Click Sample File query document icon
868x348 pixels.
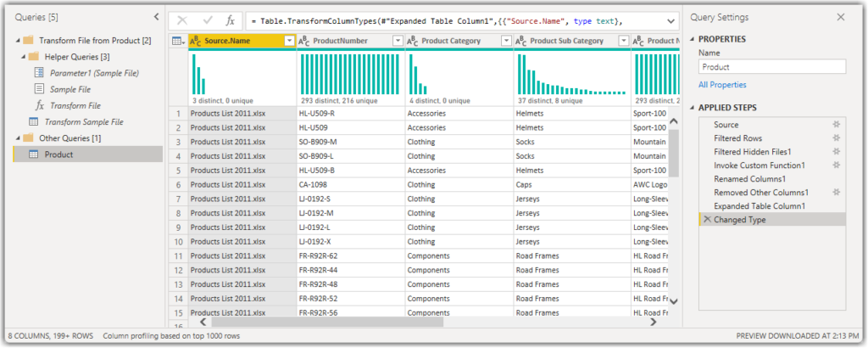(39, 89)
